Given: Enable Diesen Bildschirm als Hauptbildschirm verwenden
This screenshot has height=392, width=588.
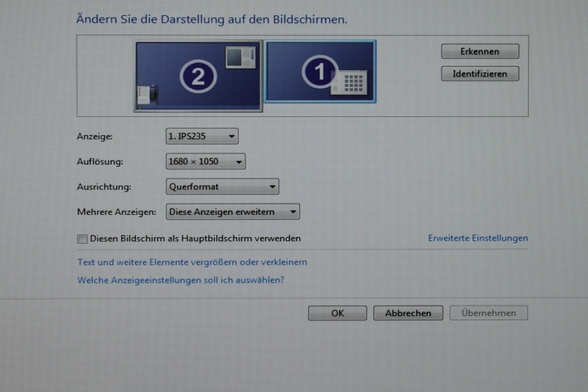Looking at the screenshot, I should click(x=82, y=239).
